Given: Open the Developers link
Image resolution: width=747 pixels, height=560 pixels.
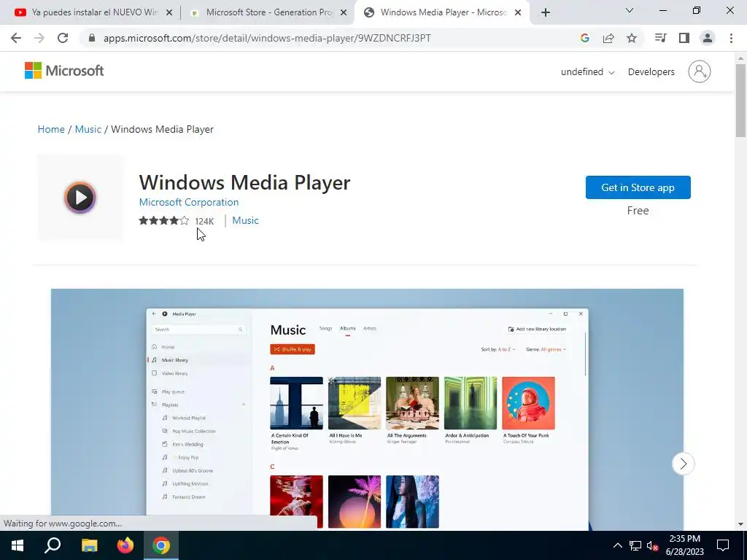Looking at the screenshot, I should coord(651,72).
